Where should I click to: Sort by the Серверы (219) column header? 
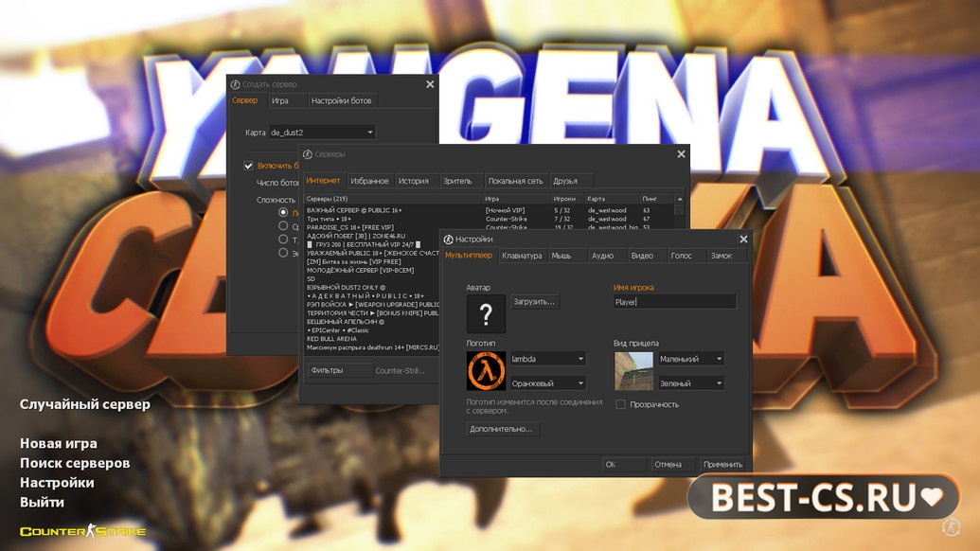393,199
